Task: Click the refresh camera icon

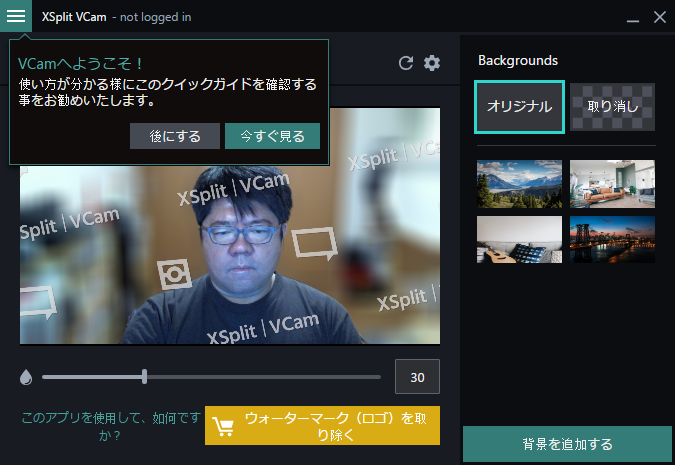Action: tap(406, 63)
